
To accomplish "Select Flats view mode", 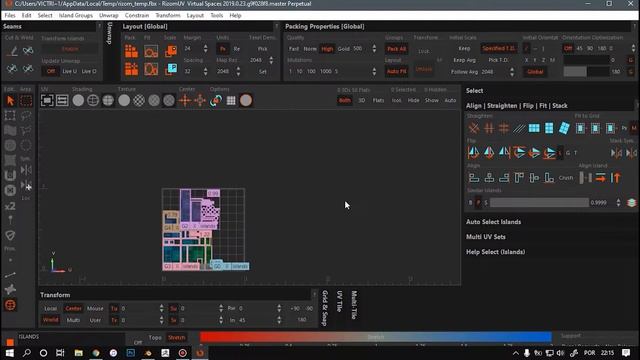I will [x=378, y=100].
